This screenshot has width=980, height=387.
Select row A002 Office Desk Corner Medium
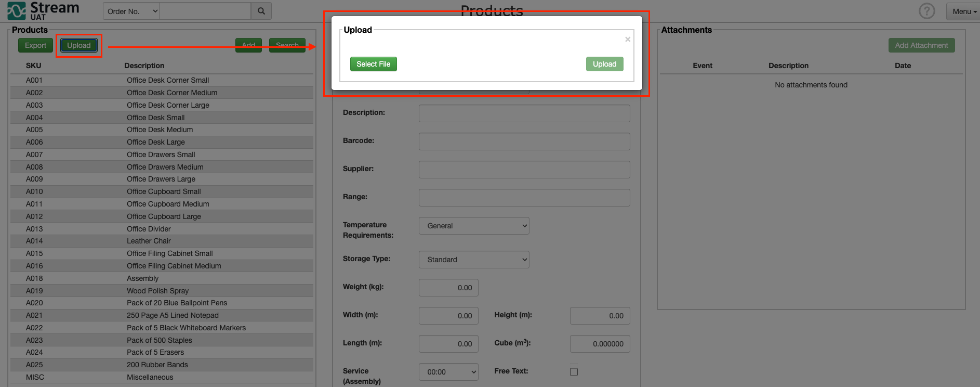162,93
